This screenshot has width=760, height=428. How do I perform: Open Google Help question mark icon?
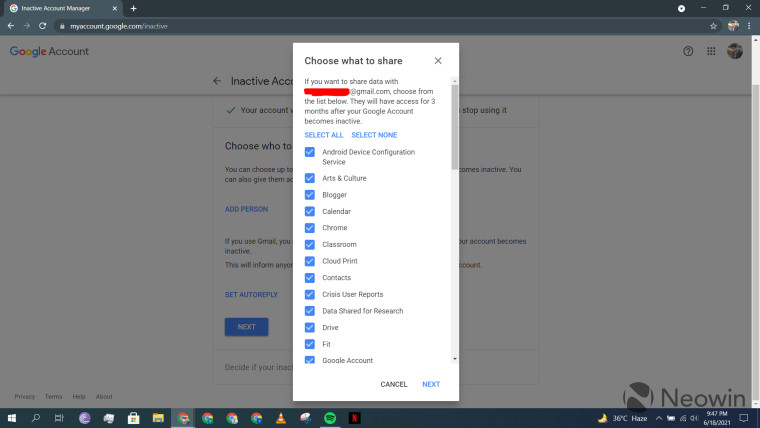coord(688,51)
